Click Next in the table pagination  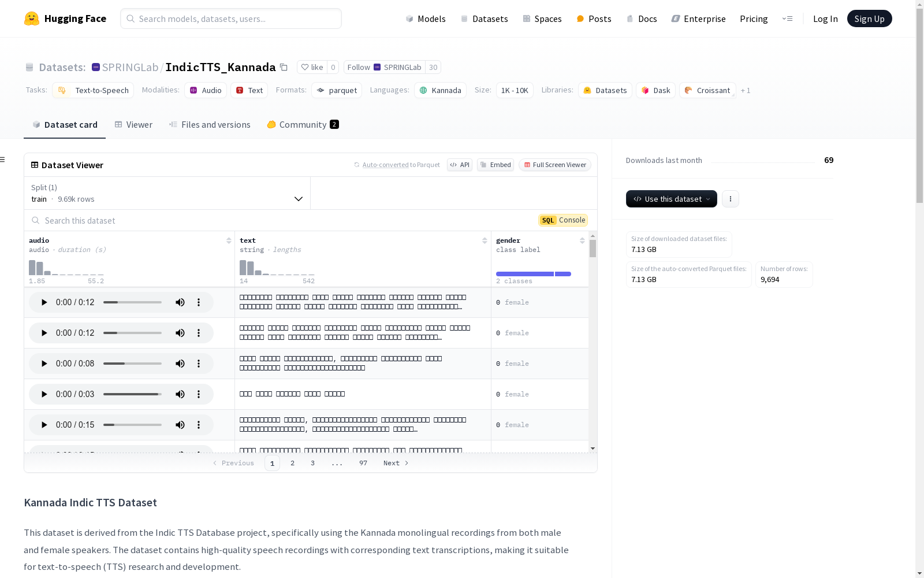click(396, 463)
